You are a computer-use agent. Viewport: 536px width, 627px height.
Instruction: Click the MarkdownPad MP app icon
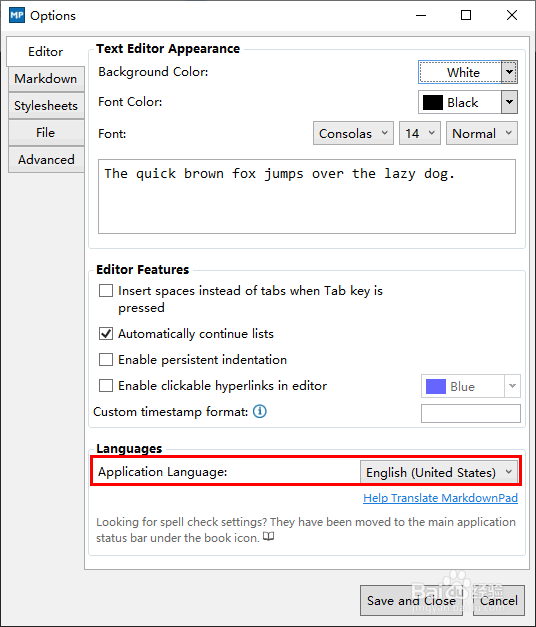pos(17,15)
